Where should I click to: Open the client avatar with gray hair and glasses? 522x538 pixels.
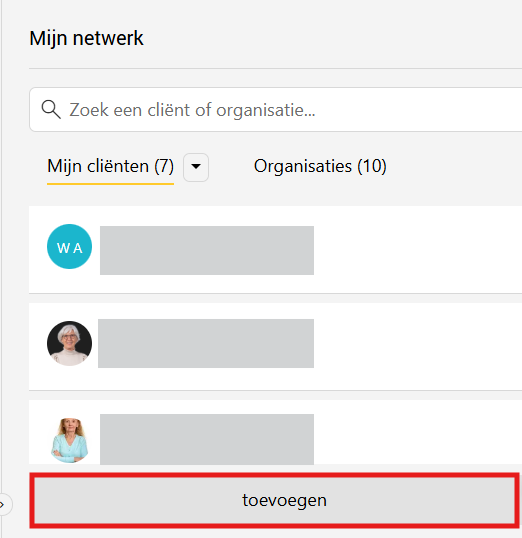tap(69, 343)
